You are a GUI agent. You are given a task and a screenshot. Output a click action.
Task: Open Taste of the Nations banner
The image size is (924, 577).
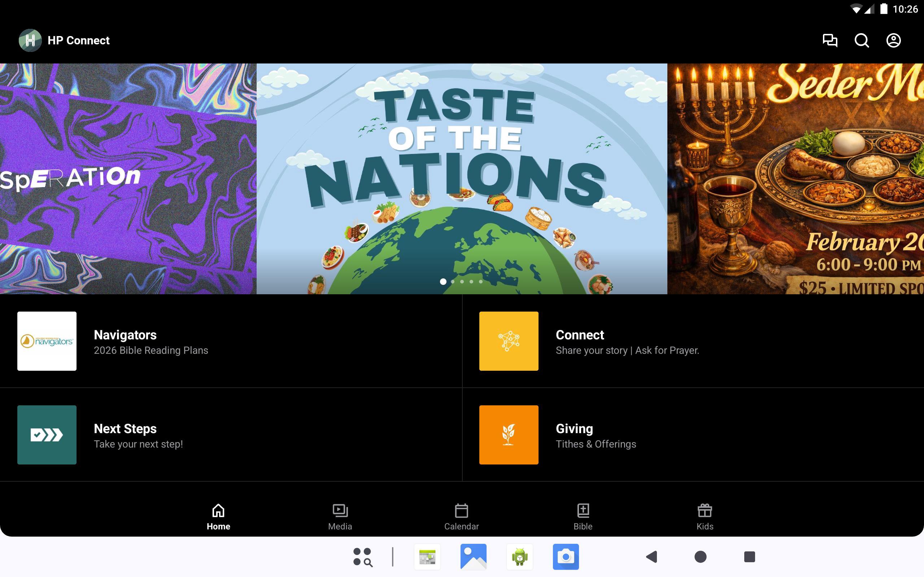[x=461, y=172]
